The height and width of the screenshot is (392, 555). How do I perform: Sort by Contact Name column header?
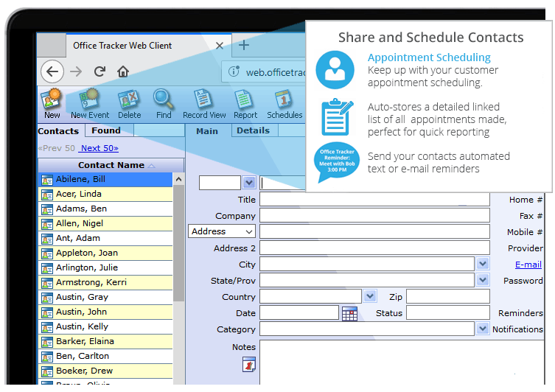pyautogui.click(x=111, y=165)
